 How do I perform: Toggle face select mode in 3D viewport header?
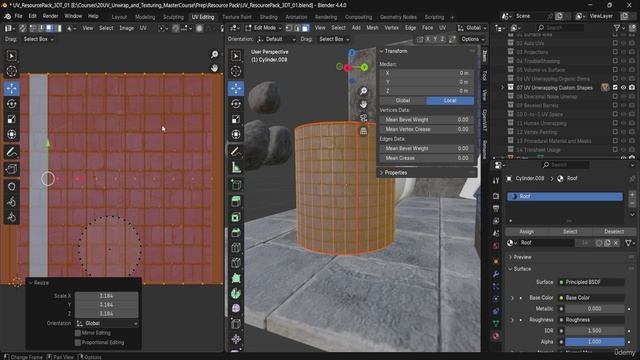tap(305, 28)
